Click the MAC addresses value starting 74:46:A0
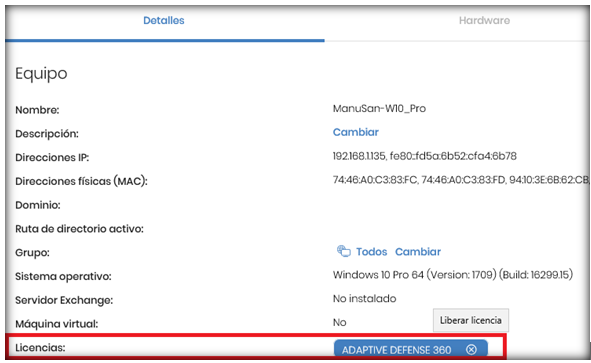 click(461, 180)
